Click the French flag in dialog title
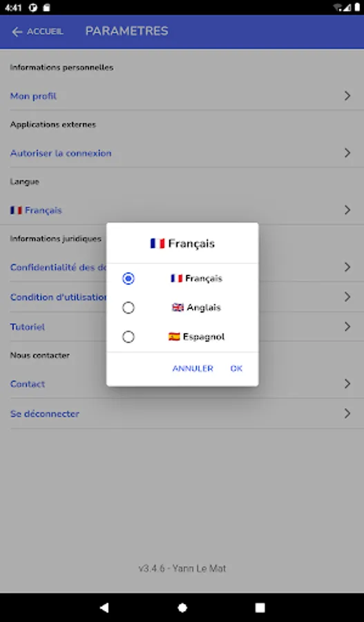Image resolution: width=364 pixels, height=622 pixels. (157, 243)
